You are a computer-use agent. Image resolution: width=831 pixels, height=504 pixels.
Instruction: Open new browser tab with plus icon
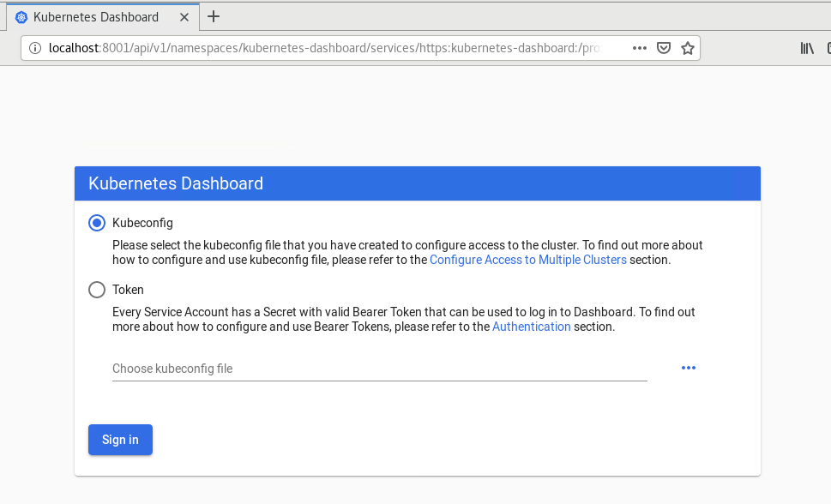(213, 16)
